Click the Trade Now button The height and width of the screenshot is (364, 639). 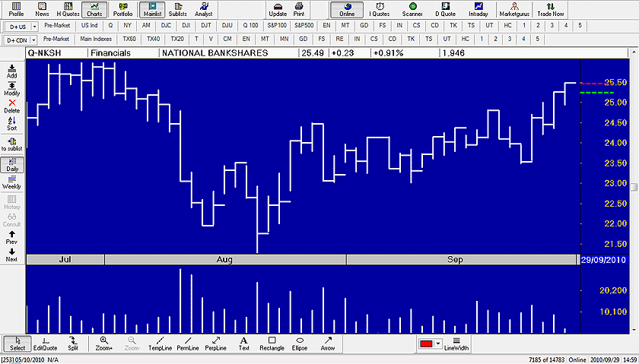pos(551,10)
